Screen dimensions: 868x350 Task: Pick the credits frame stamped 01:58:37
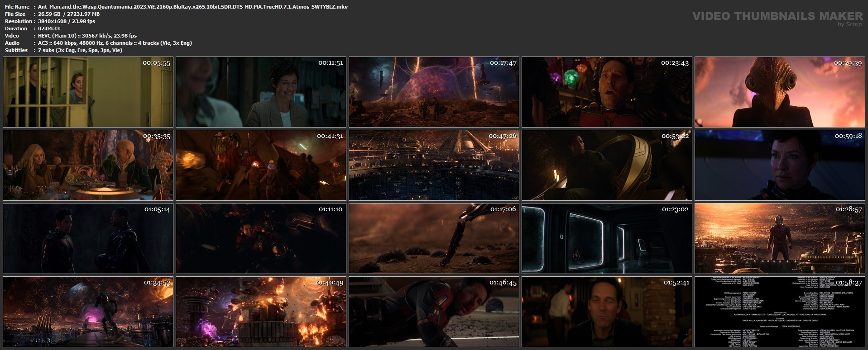[x=780, y=312]
